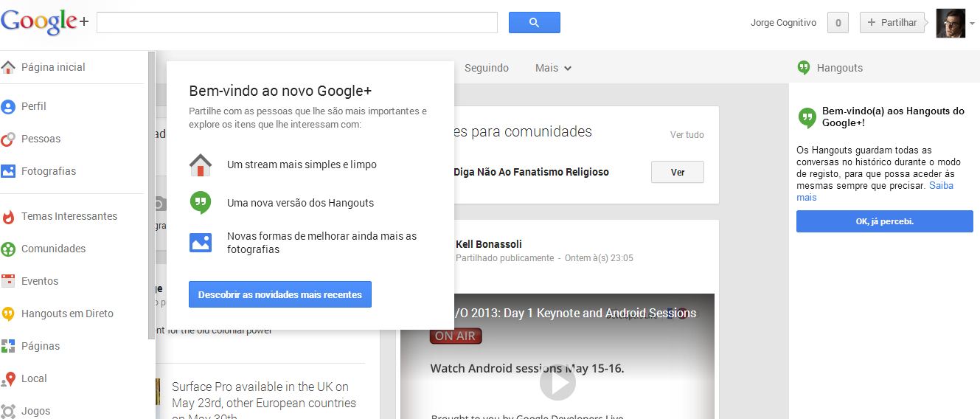Image resolution: width=980 pixels, height=419 pixels.
Task: Select Fotografias in sidebar
Action: point(49,171)
